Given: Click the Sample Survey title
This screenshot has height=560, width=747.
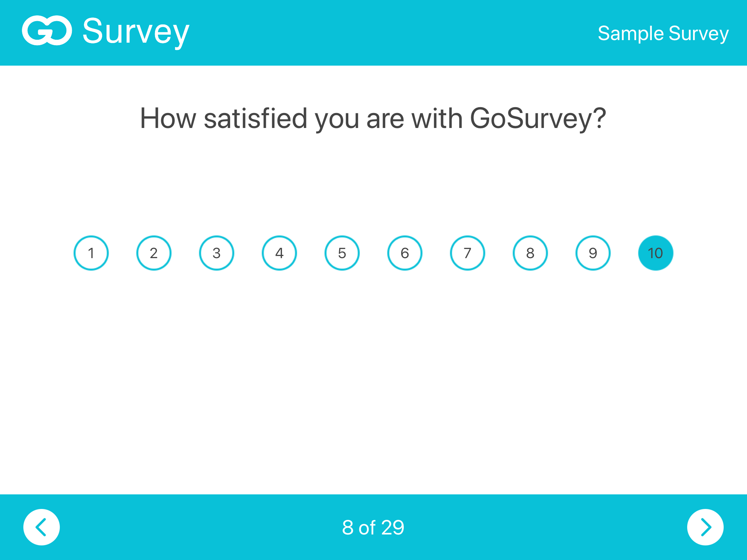Looking at the screenshot, I should [663, 34].
